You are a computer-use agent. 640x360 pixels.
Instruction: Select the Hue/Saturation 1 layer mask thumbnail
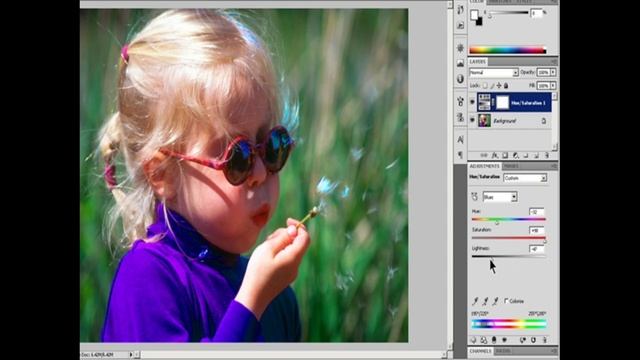pyautogui.click(x=502, y=102)
